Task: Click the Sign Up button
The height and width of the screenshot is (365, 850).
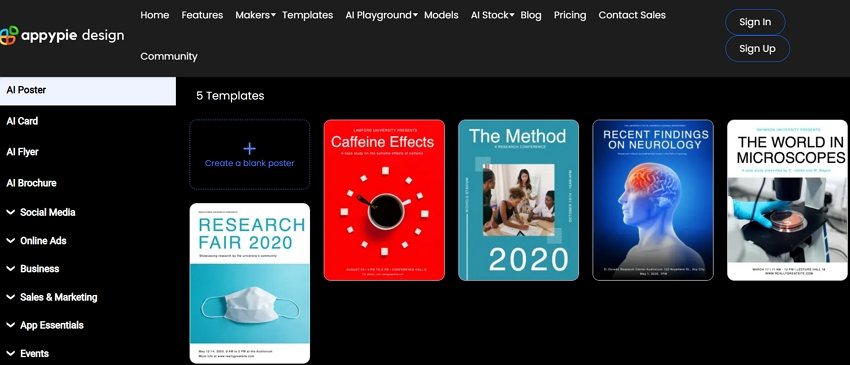Action: tap(757, 49)
